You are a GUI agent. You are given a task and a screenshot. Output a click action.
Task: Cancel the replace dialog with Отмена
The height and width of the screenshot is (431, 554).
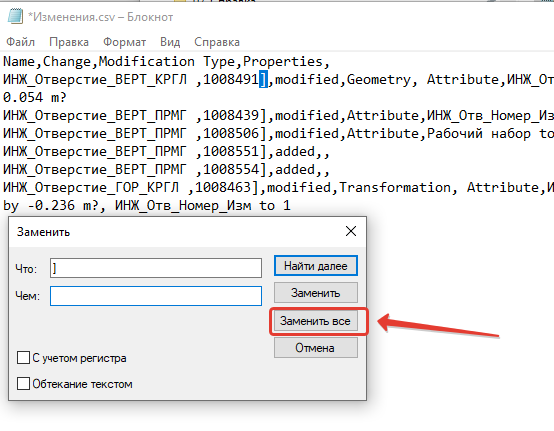point(316,348)
